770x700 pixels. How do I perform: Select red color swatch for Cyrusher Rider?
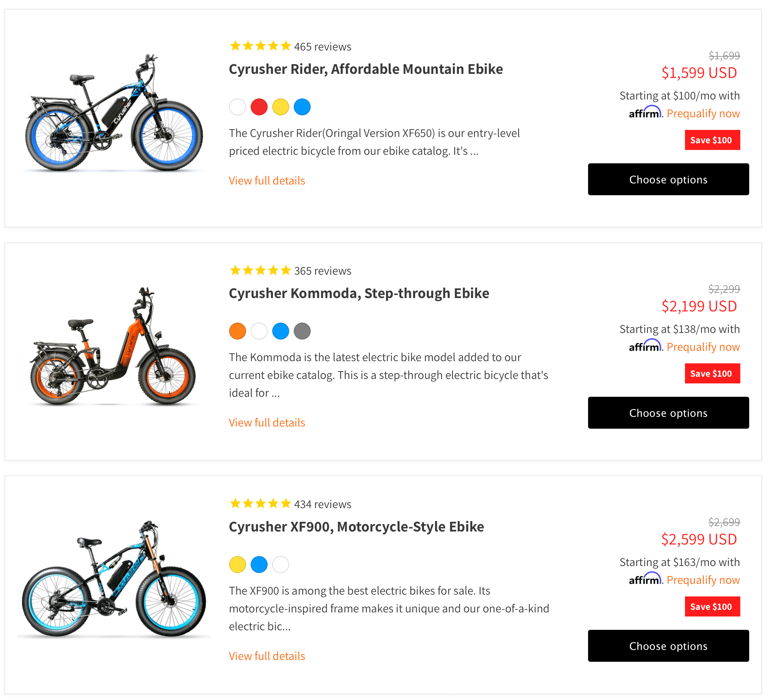coord(259,107)
